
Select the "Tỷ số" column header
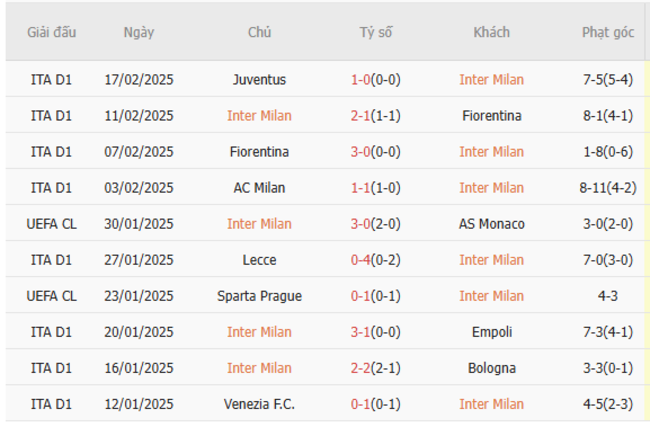point(376,32)
